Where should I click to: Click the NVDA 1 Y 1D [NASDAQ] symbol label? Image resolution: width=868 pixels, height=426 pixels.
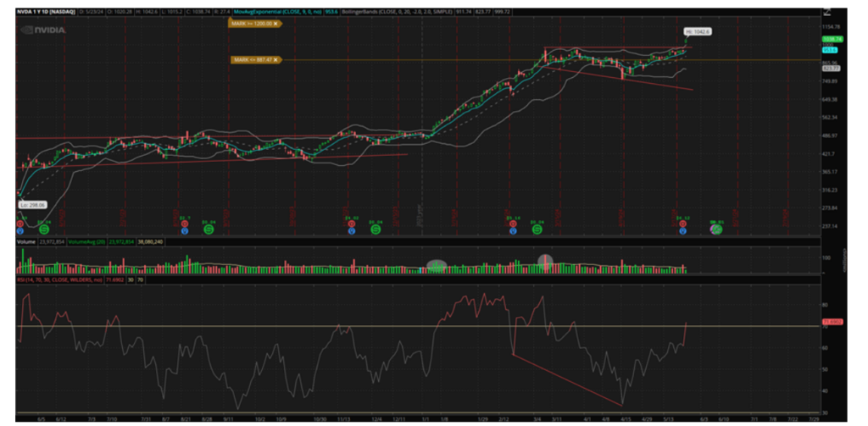pyautogui.click(x=46, y=11)
